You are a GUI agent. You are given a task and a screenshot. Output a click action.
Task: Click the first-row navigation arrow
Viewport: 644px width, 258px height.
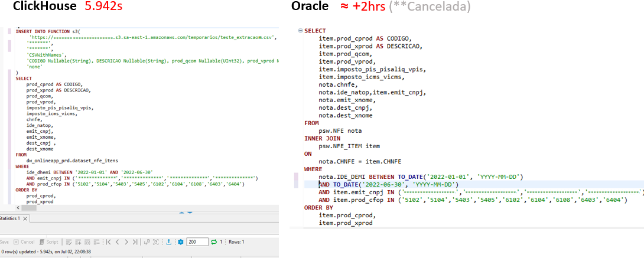(108, 242)
